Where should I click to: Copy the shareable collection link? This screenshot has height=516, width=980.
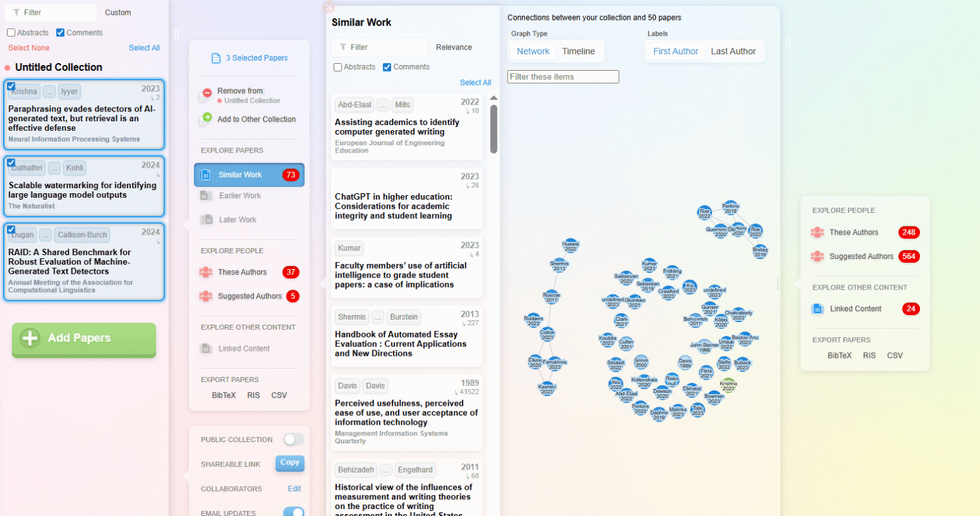pos(290,464)
